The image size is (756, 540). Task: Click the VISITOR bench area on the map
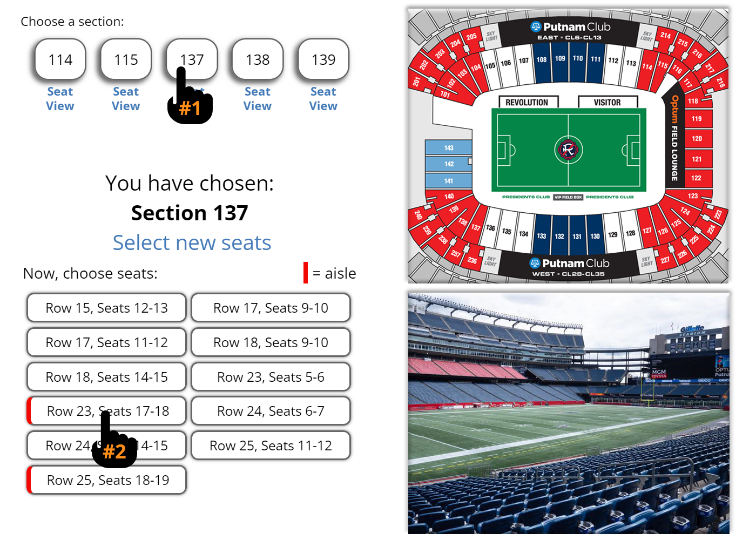point(608,102)
